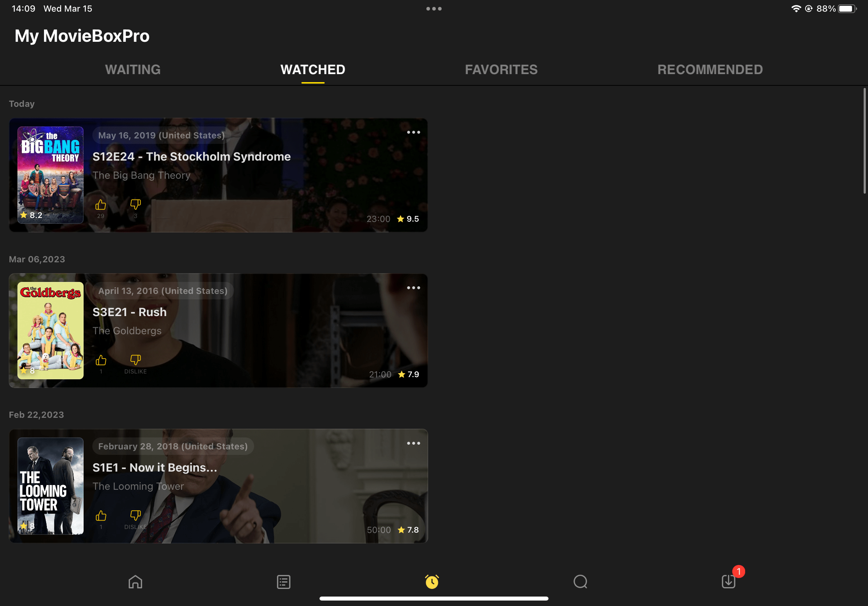The image size is (868, 606).
Task: Toggle like on The Goldbergs Rush episode
Action: coord(101,360)
